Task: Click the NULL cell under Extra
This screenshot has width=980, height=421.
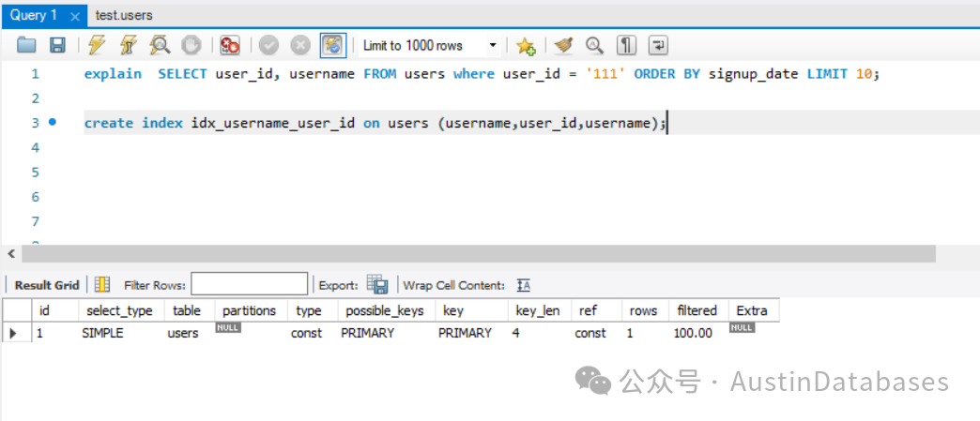Action: coord(742,328)
